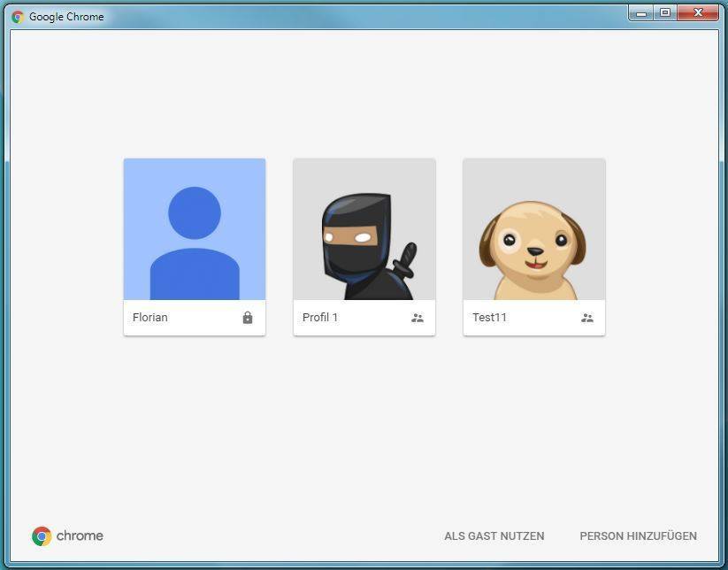The image size is (728, 570).
Task: Maximize the Google Chrome window
Action: pyautogui.click(x=665, y=12)
